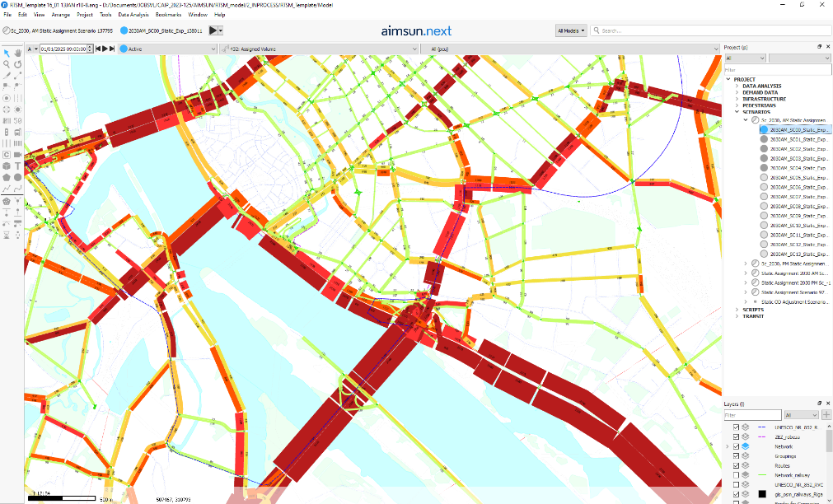Select the arrow selection tool
This screenshot has height=504, width=833.
point(7,53)
